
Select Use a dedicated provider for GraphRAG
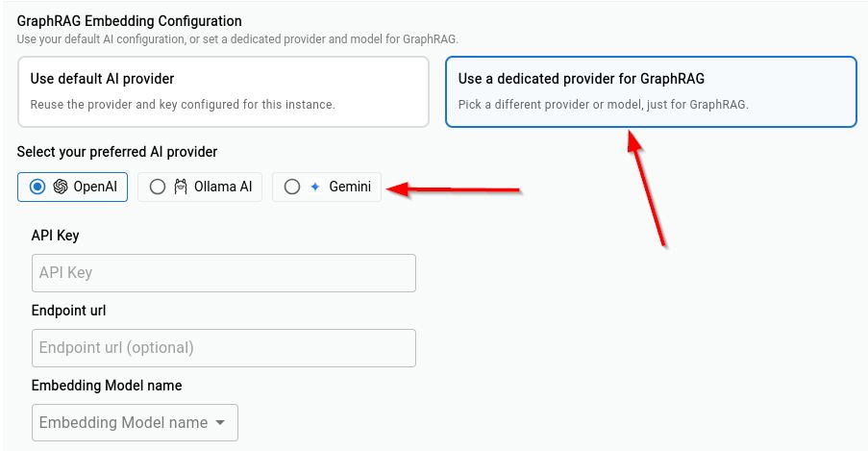click(x=651, y=91)
